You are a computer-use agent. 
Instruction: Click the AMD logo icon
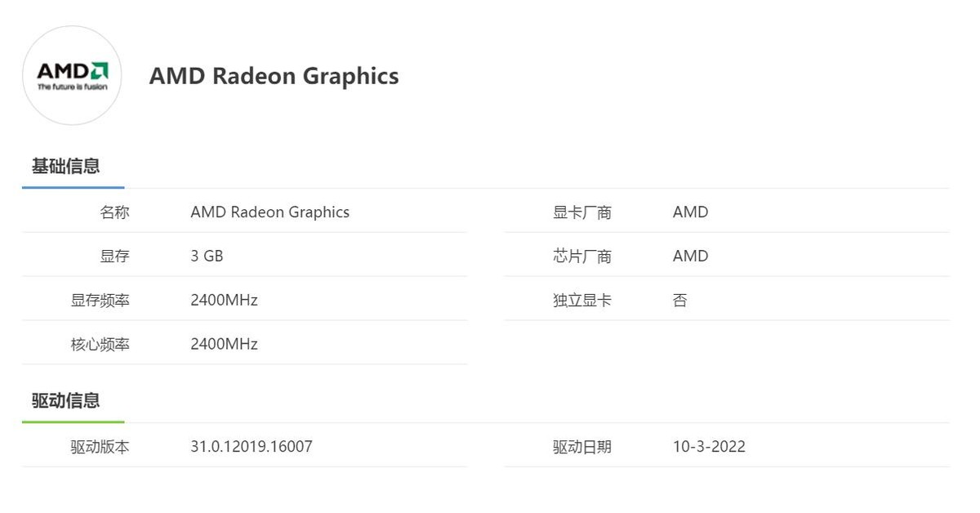pyautogui.click(x=72, y=75)
